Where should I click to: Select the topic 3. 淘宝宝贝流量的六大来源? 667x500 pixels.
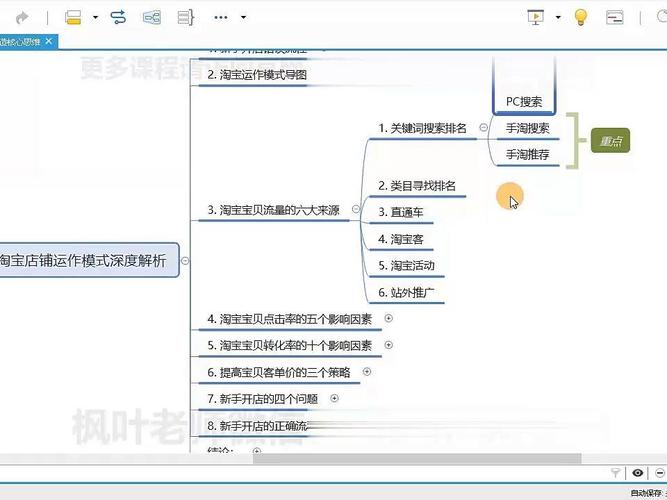tap(274, 210)
